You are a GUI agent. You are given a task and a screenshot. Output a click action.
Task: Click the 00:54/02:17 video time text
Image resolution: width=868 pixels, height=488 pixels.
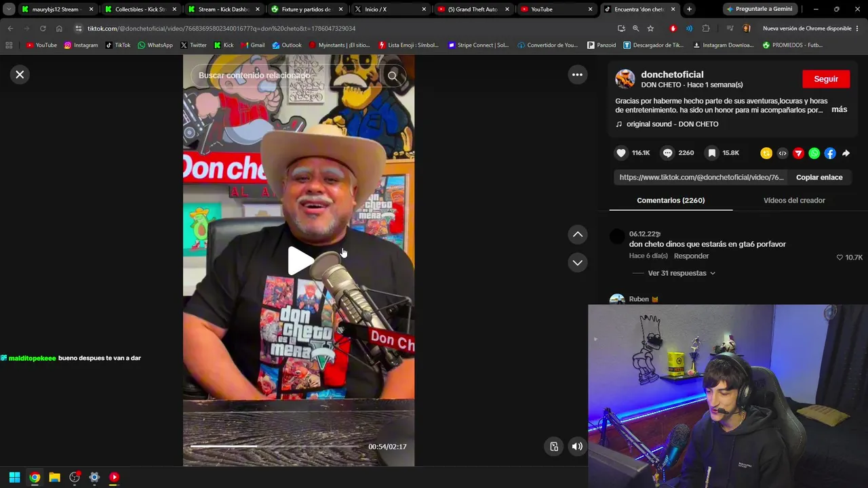(387, 447)
